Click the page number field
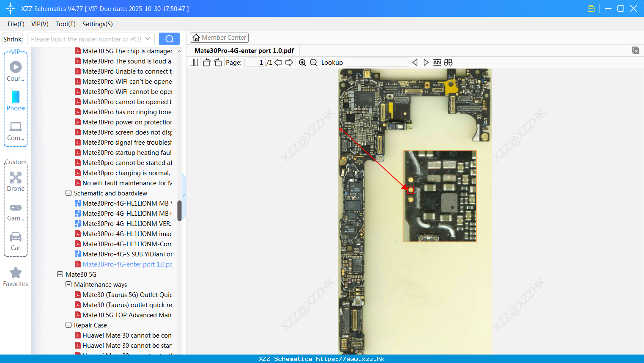Screen dimensions: 644x363 click(255, 63)
